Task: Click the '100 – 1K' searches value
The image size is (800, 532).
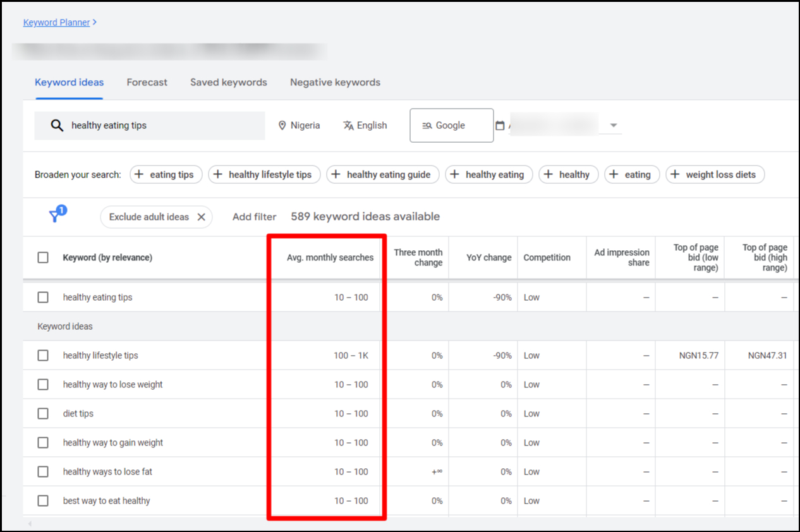Action: point(351,355)
